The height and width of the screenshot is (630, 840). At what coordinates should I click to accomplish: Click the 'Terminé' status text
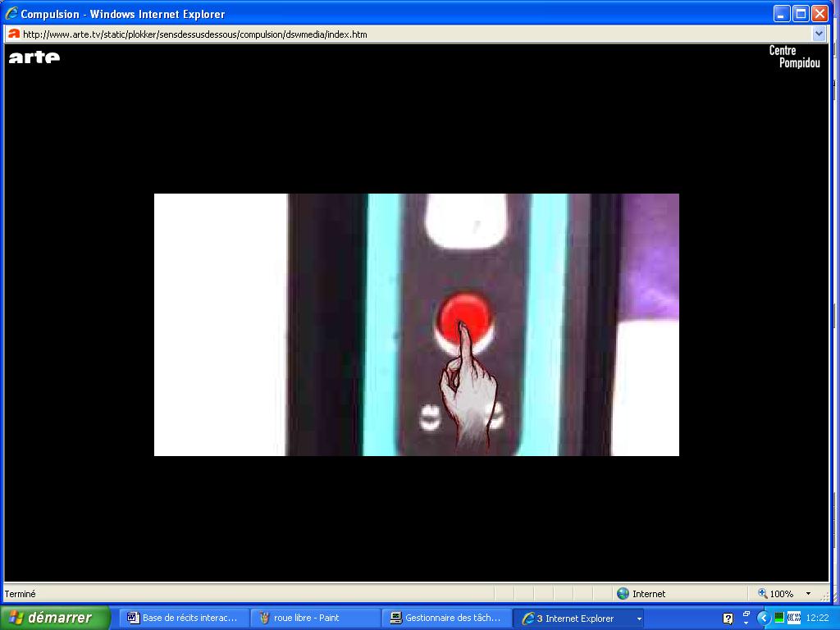(x=21, y=594)
